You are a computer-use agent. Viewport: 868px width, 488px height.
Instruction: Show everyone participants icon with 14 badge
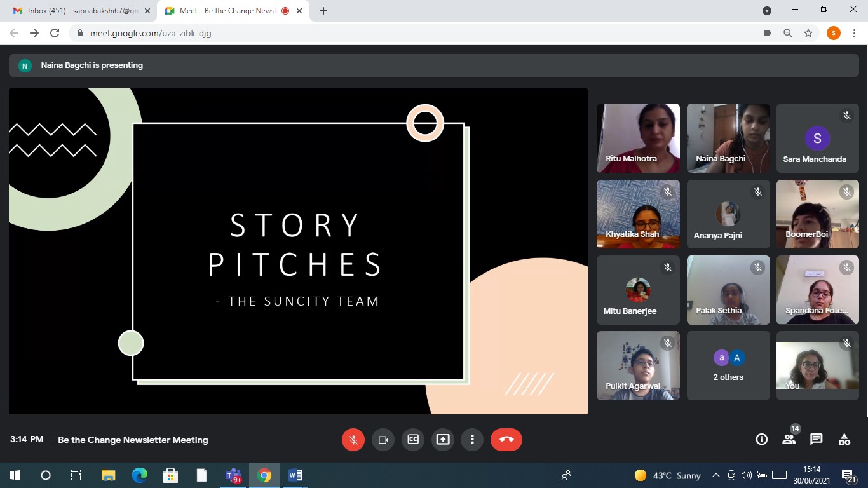click(x=789, y=438)
